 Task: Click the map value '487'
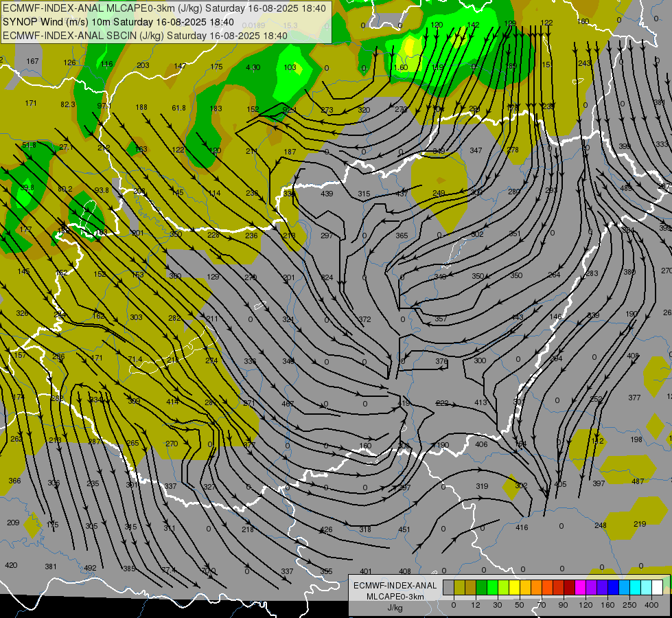pyautogui.click(x=638, y=481)
